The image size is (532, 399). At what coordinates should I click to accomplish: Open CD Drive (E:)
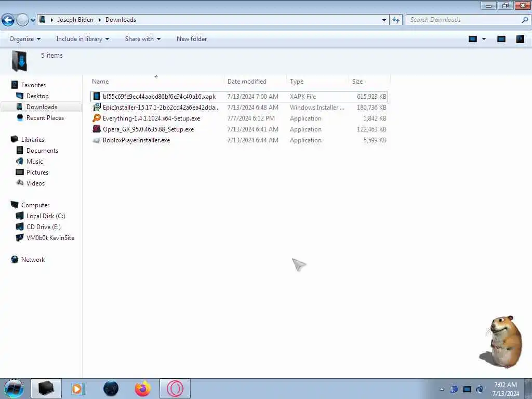(x=44, y=227)
